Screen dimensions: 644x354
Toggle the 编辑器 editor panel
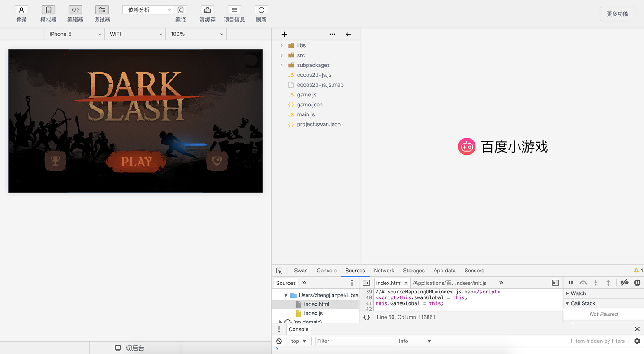pyautogui.click(x=75, y=10)
